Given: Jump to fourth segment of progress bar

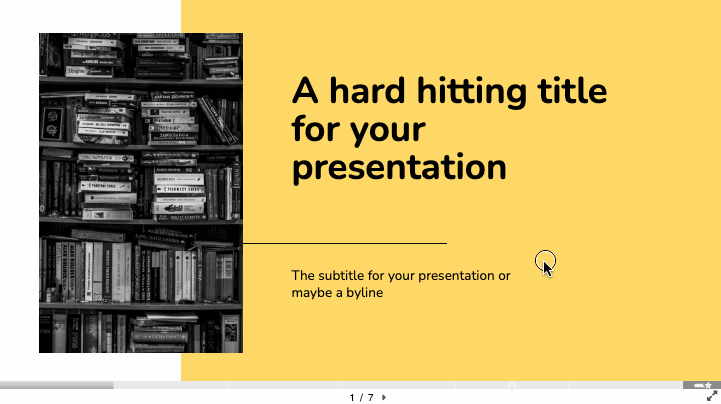Looking at the screenshot, I should pyautogui.click(x=398, y=385).
